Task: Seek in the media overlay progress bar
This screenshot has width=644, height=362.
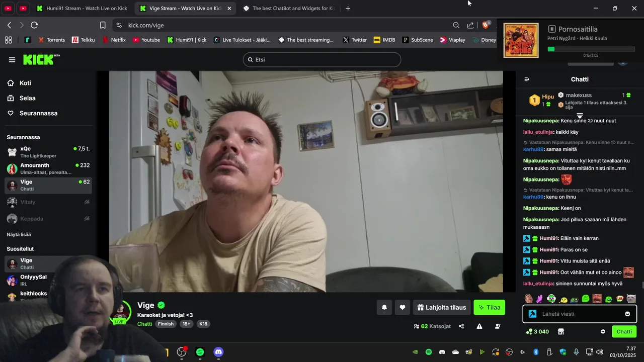Action: pos(591,49)
